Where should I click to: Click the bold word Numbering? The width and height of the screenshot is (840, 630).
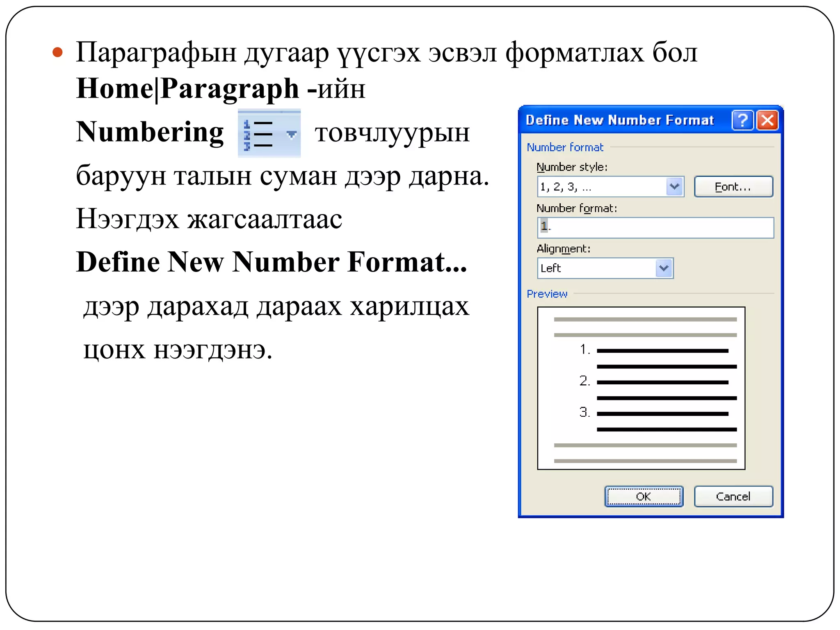tap(150, 132)
